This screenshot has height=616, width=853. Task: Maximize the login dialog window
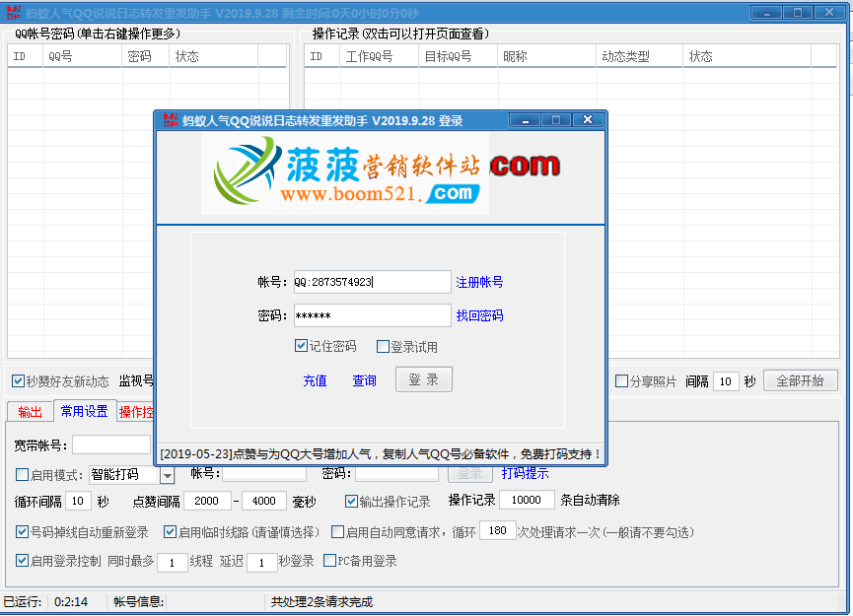pyautogui.click(x=556, y=120)
